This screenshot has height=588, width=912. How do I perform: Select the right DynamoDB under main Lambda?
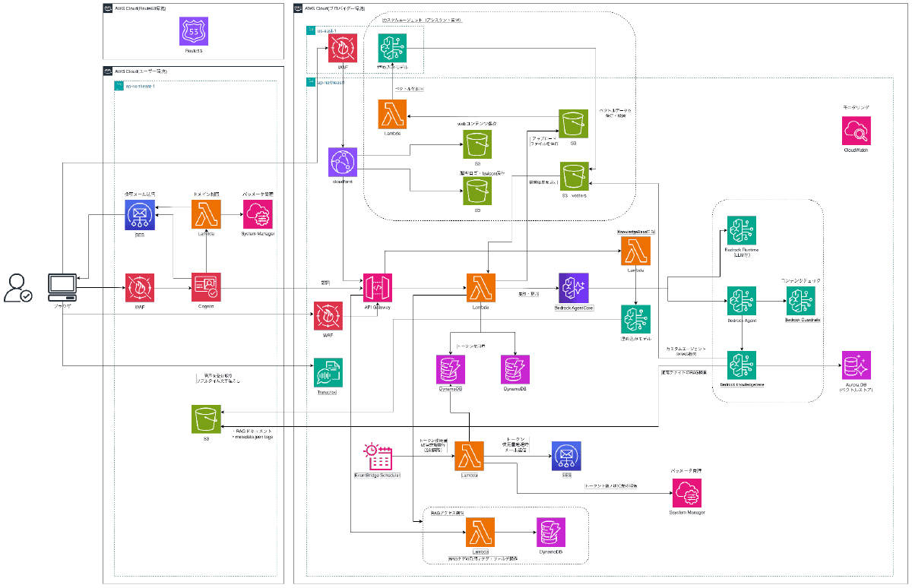tap(515, 368)
